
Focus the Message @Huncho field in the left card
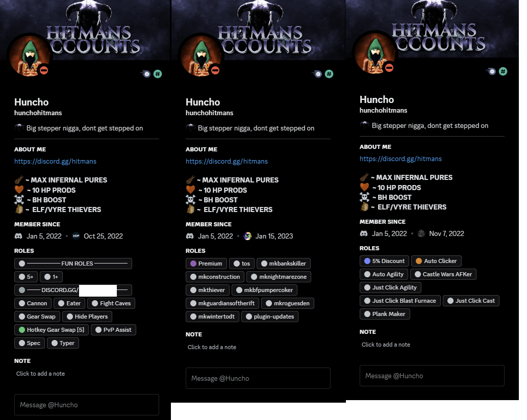86,405
